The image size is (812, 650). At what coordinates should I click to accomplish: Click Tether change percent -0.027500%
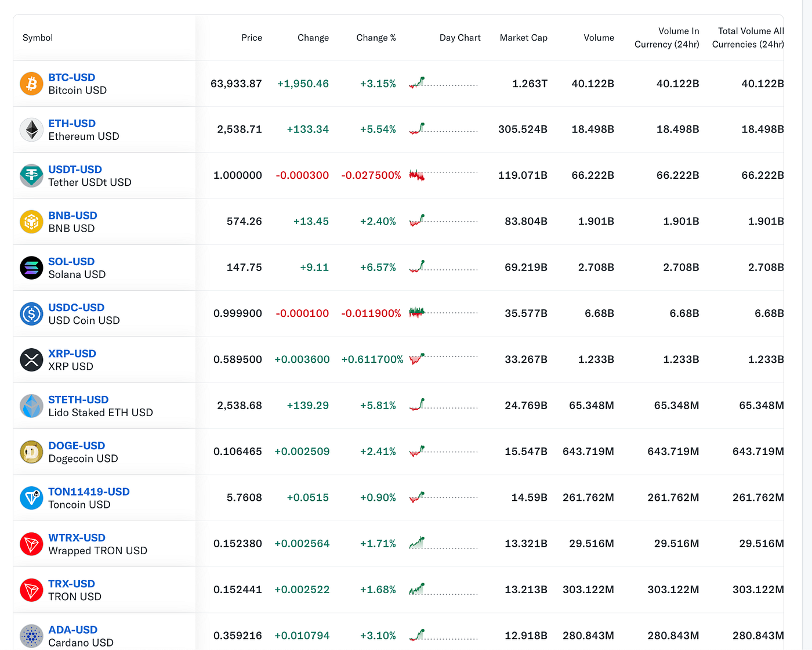[371, 175]
